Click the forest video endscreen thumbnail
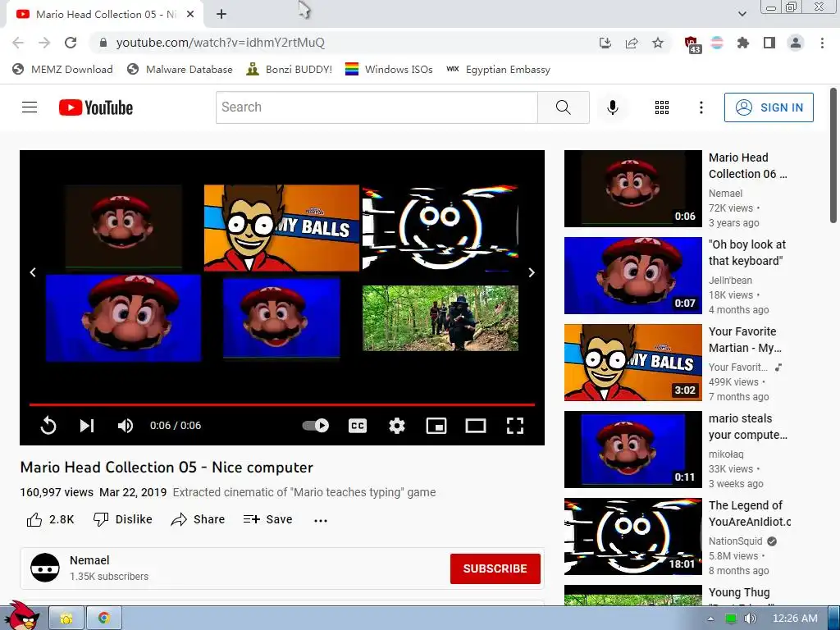This screenshot has height=630, width=840. click(x=441, y=318)
